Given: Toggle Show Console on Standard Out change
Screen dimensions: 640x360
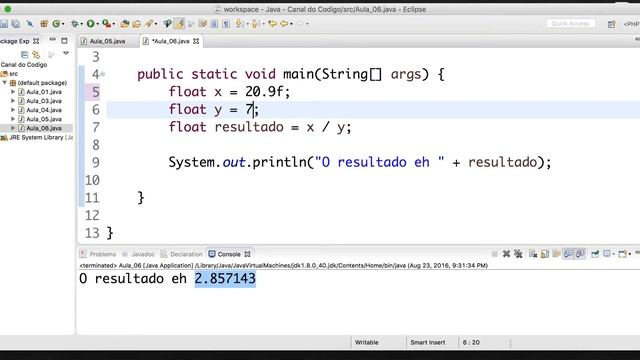Looking at the screenshot, I should pyautogui.click(x=568, y=254).
